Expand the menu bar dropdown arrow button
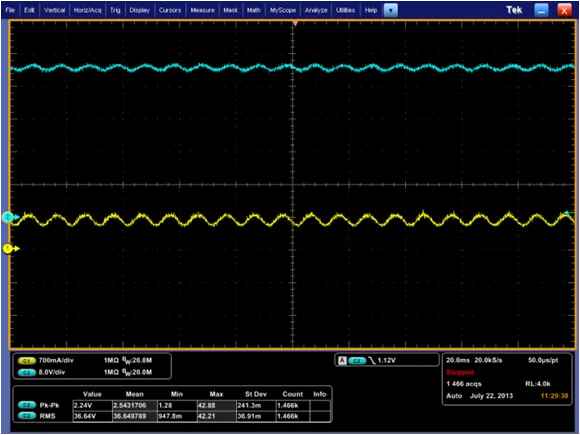This screenshot has width=580, height=435. [x=391, y=10]
